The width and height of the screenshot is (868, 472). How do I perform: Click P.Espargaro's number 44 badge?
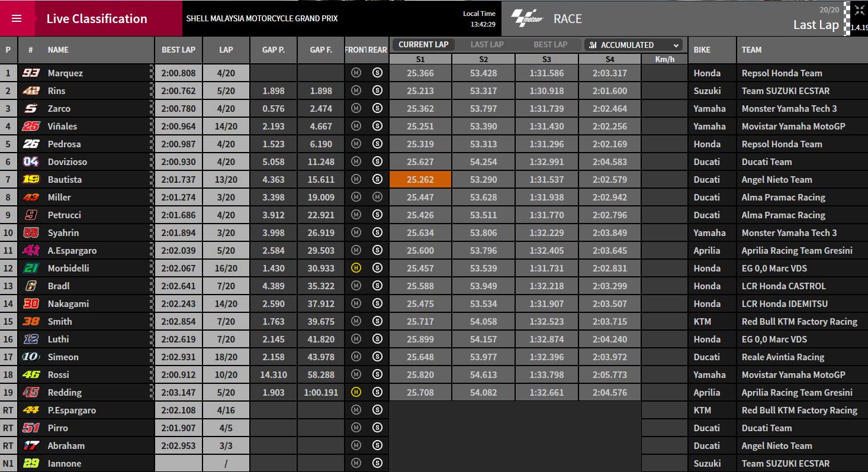(x=31, y=410)
